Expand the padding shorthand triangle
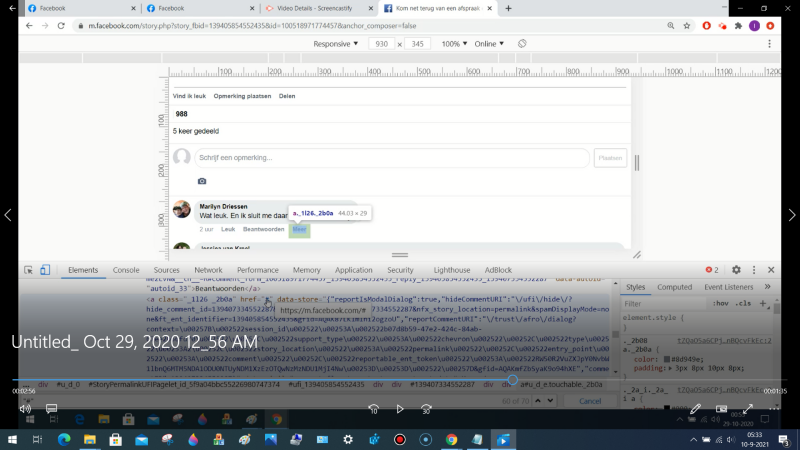The width and height of the screenshot is (800, 450). (x=670, y=368)
